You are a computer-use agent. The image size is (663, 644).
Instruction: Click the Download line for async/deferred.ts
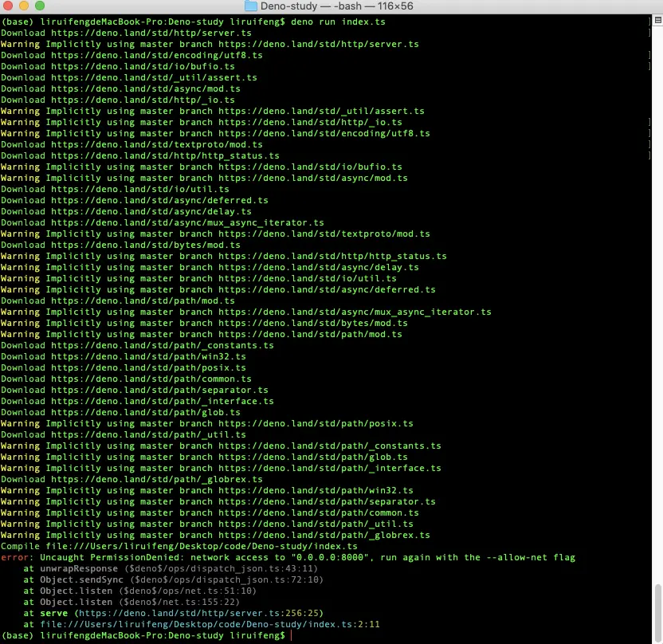point(135,200)
